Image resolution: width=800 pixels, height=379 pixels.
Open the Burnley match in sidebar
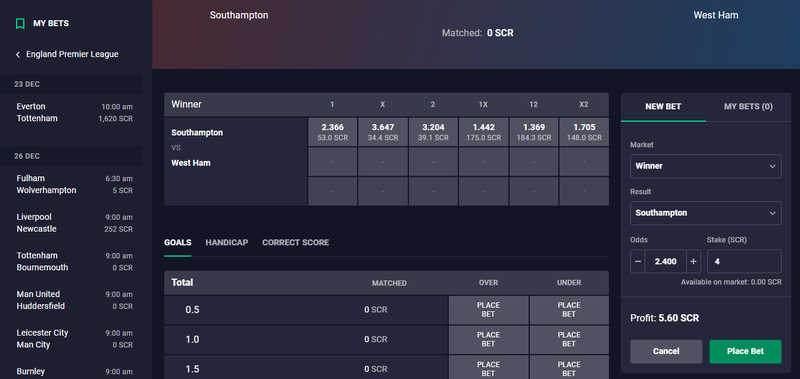pyautogui.click(x=74, y=371)
